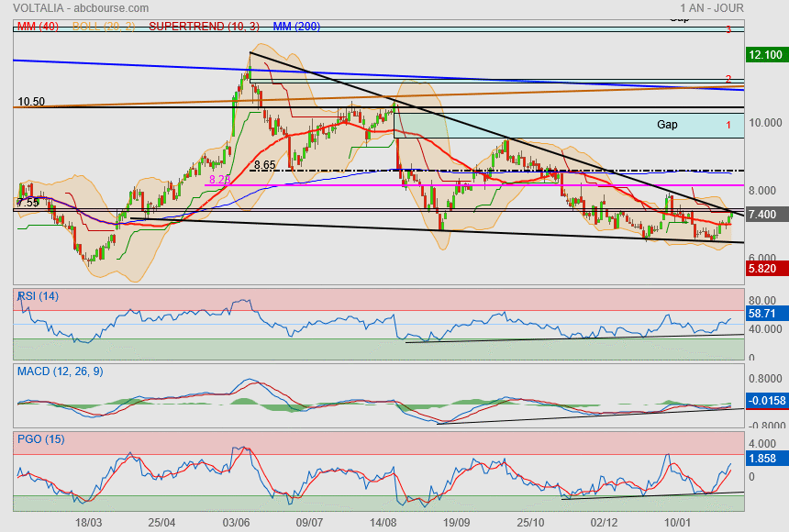Click the 19/09 date on the time axis
789x532 pixels.
point(456,522)
